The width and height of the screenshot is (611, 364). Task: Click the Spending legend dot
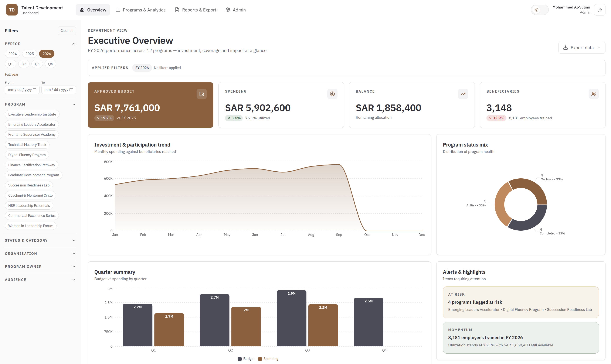260,359
